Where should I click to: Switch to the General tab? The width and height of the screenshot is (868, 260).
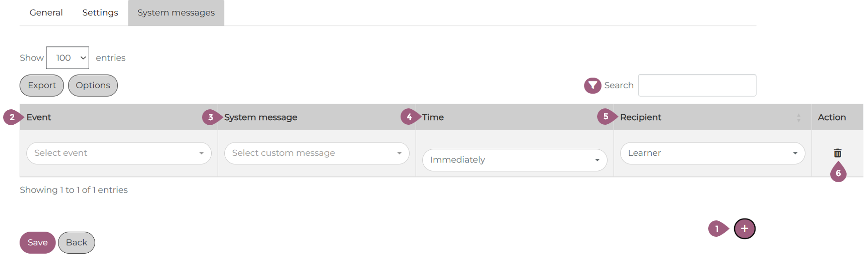pos(46,13)
